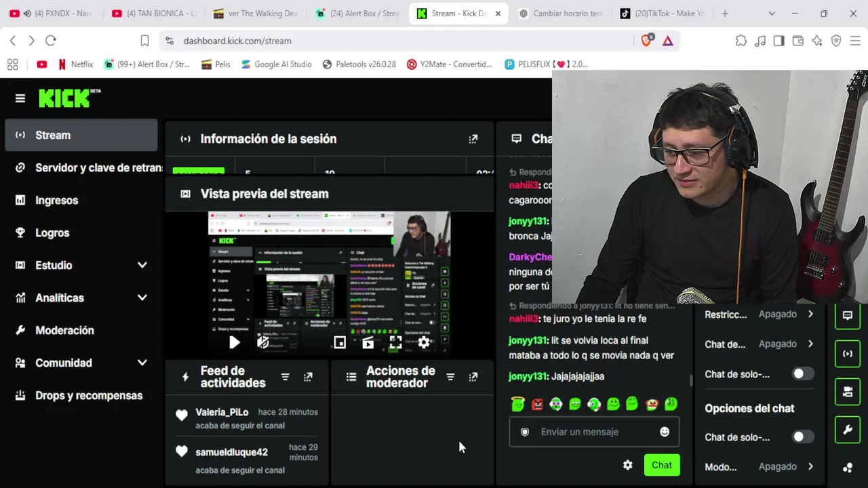The height and width of the screenshot is (488, 868).
Task: Bookmark this page in the address bar
Action: pos(144,41)
